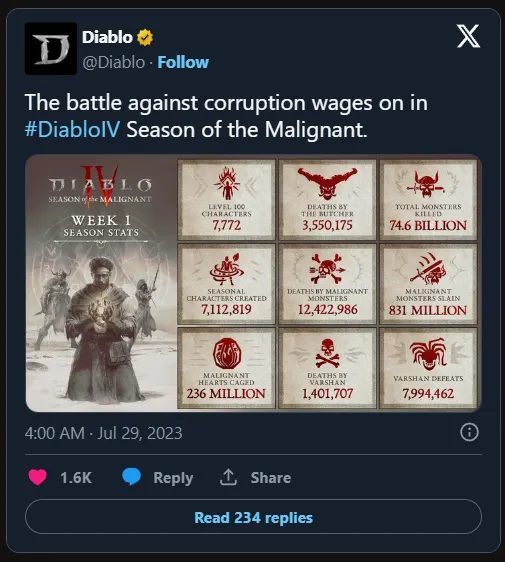Image resolution: width=505 pixels, height=562 pixels.
Task: Click the Varshan Defeats spider icon
Action: [428, 353]
